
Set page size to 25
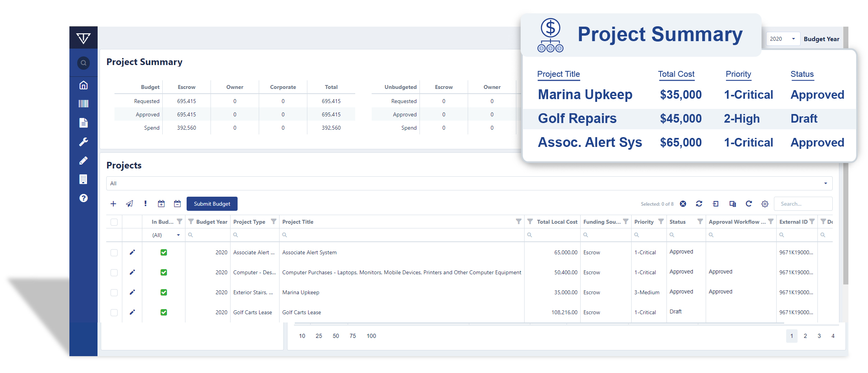pyautogui.click(x=319, y=336)
